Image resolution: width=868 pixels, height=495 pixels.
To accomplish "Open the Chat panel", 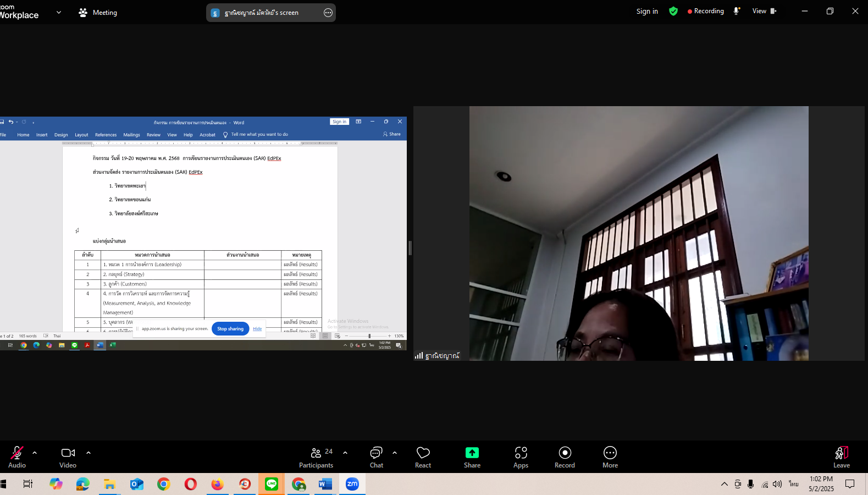I will pyautogui.click(x=377, y=457).
